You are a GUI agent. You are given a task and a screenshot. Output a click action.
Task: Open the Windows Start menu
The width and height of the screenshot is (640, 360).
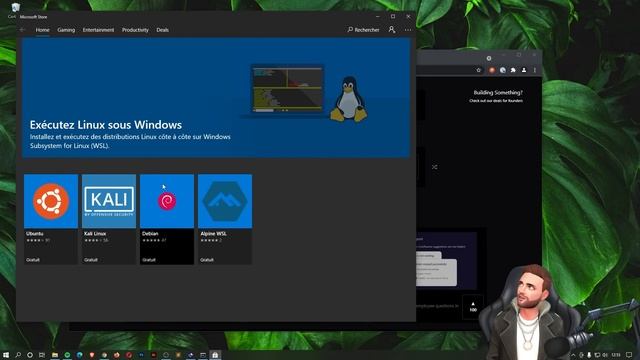[x=6, y=355]
